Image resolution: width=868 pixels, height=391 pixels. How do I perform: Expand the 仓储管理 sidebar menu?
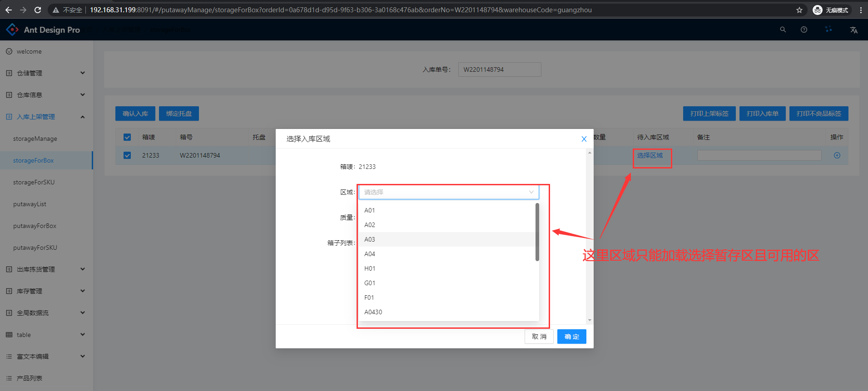pyautogui.click(x=45, y=73)
